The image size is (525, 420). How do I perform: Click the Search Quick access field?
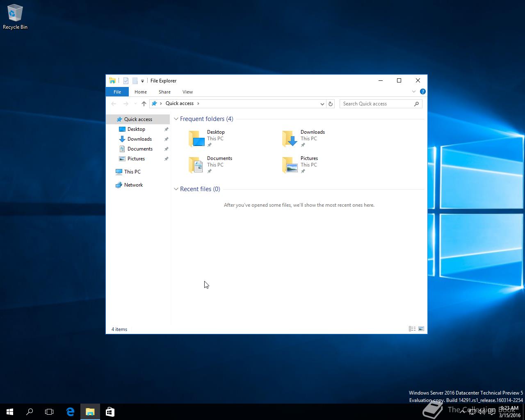(377, 104)
